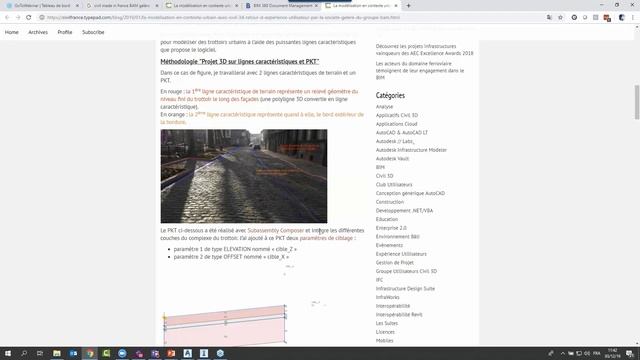Open the BIM category link

[x=380, y=167]
